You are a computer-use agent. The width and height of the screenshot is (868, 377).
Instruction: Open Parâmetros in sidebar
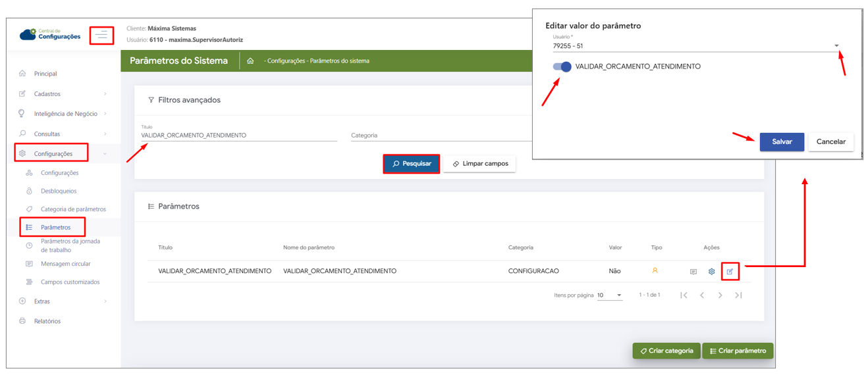click(55, 228)
